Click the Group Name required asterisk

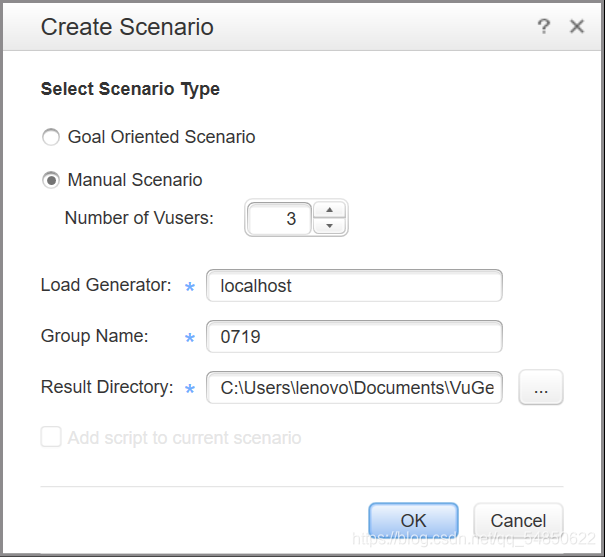190,338
